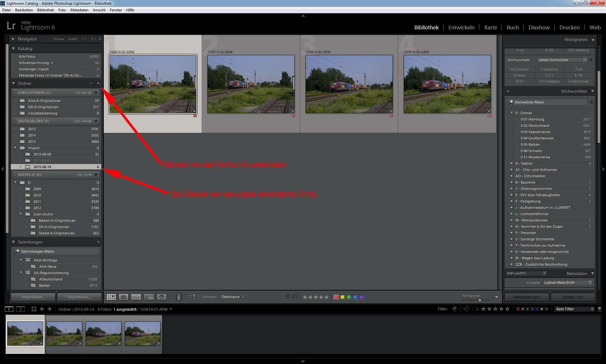This screenshot has width=606, height=364.
Task: Toggle rating comparison operator ≥ in filter
Action: [478, 309]
